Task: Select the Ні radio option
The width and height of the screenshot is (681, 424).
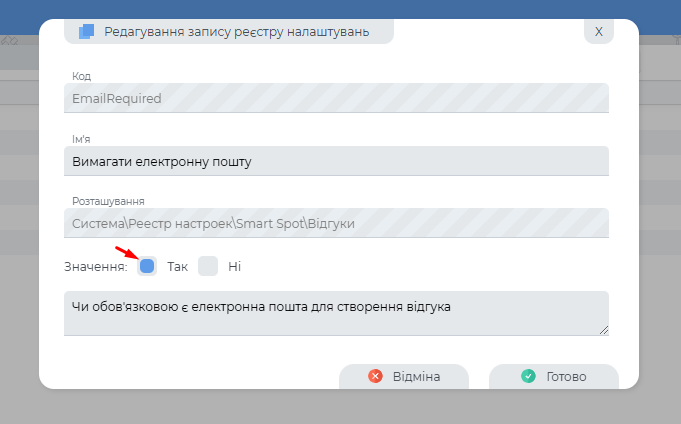Action: pos(207,266)
